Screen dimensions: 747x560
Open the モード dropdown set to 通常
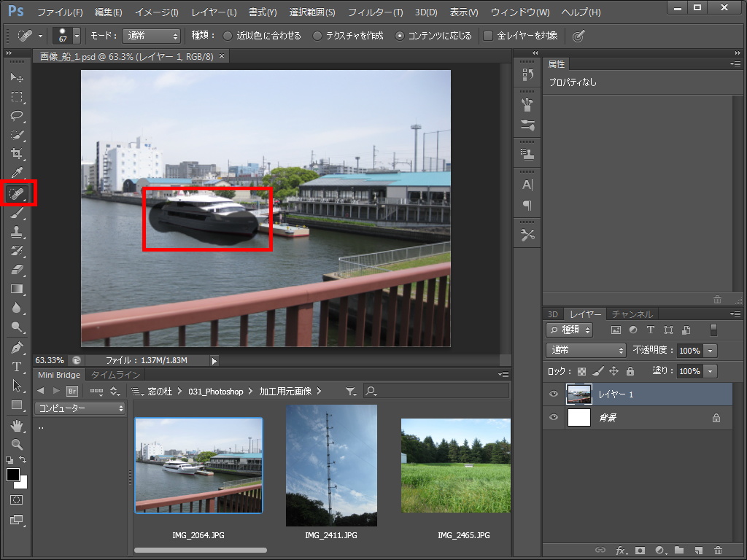point(151,36)
